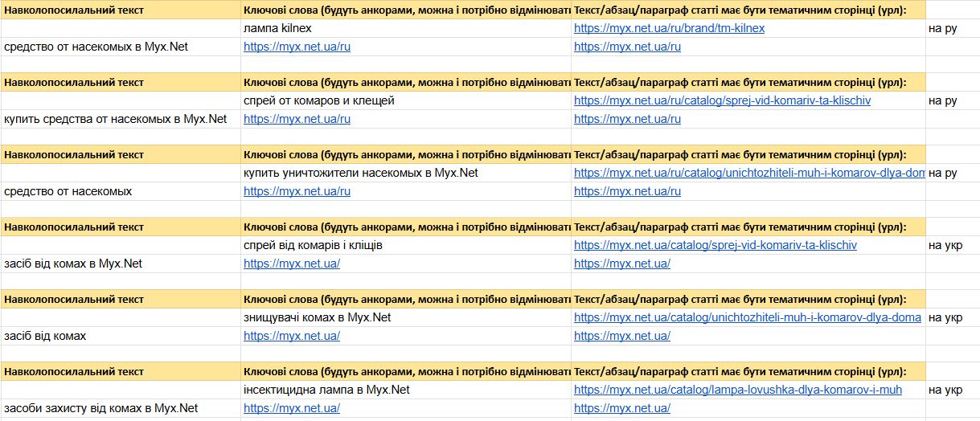Select 'на укр' cell in 'знищувачі комах' row
This screenshot has width=980, height=421.
(x=953, y=317)
